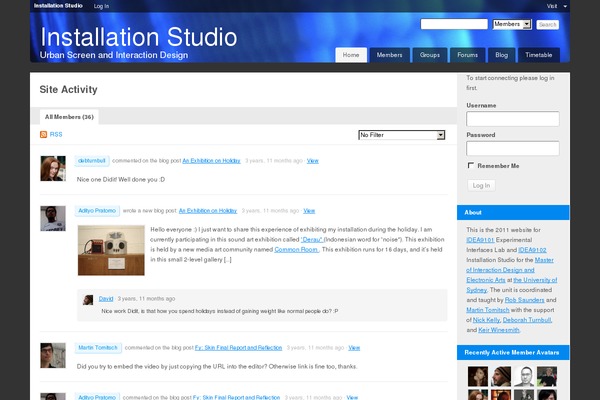Screen dimensions: 600x400
Task: Open View link on Martin Tomitsch's comment
Action: point(354,348)
